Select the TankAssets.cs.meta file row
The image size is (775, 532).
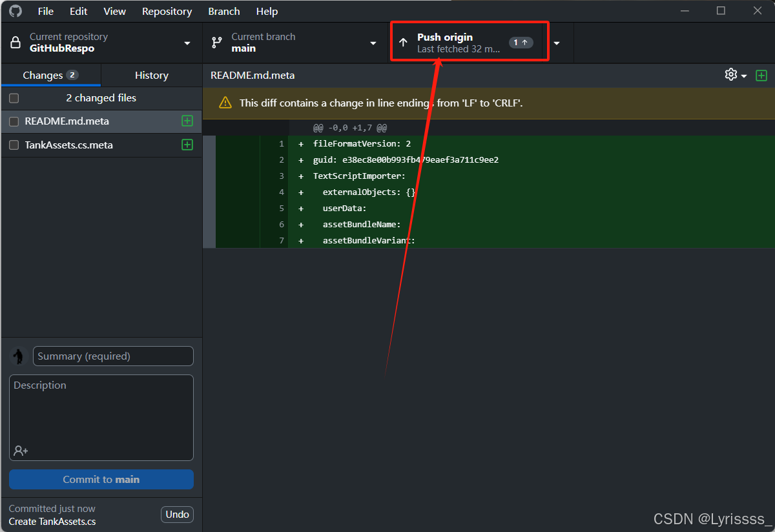[101, 145]
